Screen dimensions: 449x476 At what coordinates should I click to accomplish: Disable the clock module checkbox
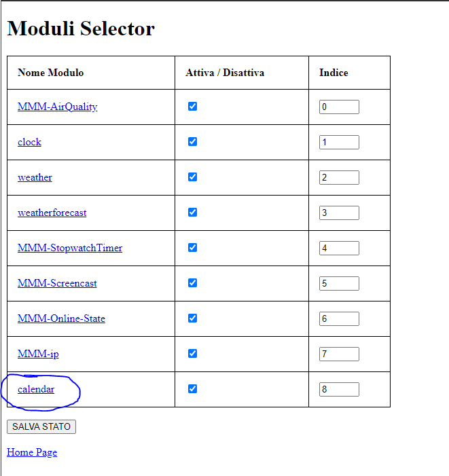point(192,141)
